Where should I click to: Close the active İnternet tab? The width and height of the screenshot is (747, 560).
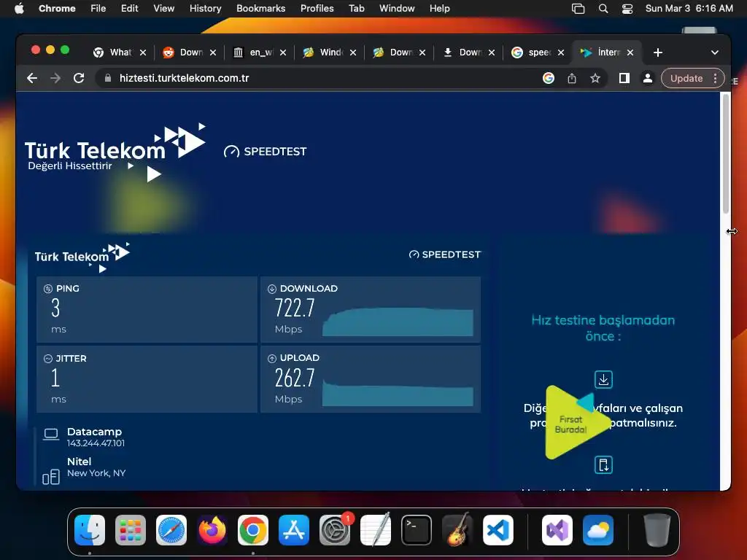pos(630,52)
